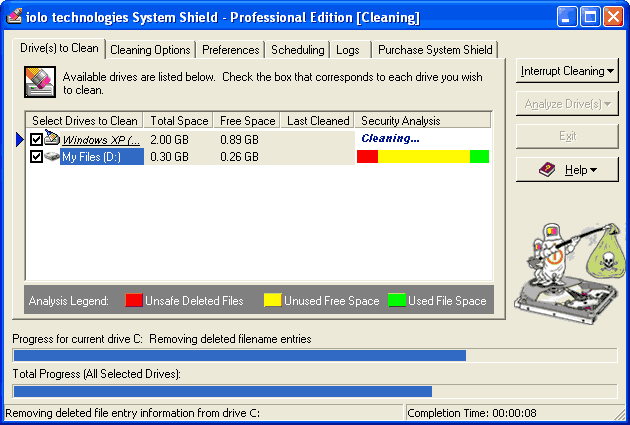Sort by Select Drives to Clean column
630x425 pixels.
(x=84, y=121)
